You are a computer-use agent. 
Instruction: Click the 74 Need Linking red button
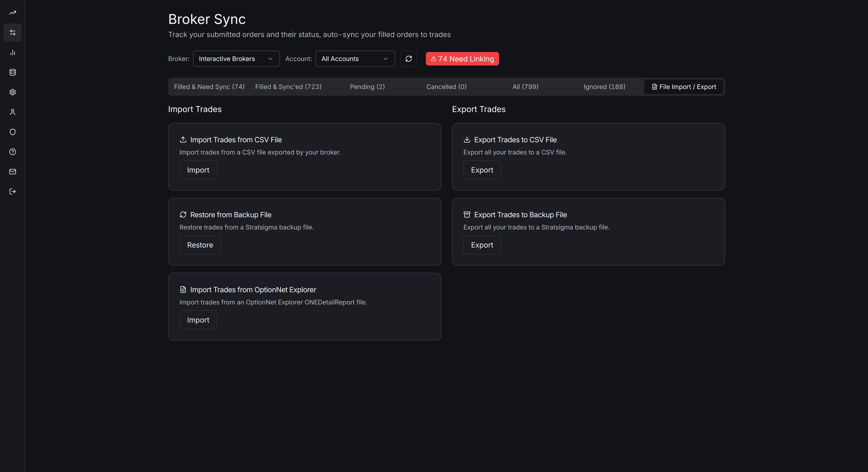462,59
